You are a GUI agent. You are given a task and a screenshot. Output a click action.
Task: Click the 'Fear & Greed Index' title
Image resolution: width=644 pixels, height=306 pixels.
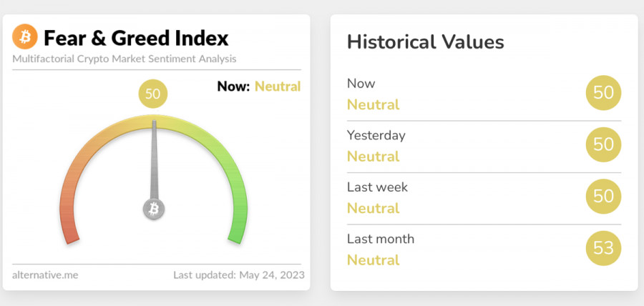[136, 37]
